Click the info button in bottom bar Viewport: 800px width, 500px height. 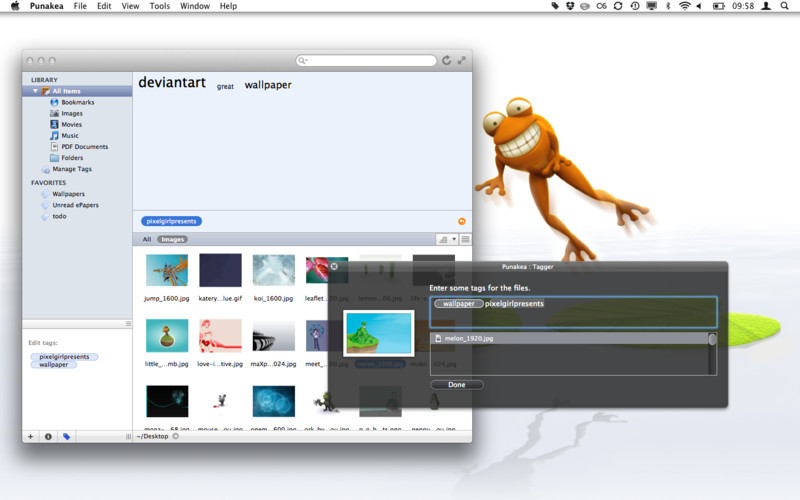click(x=48, y=436)
